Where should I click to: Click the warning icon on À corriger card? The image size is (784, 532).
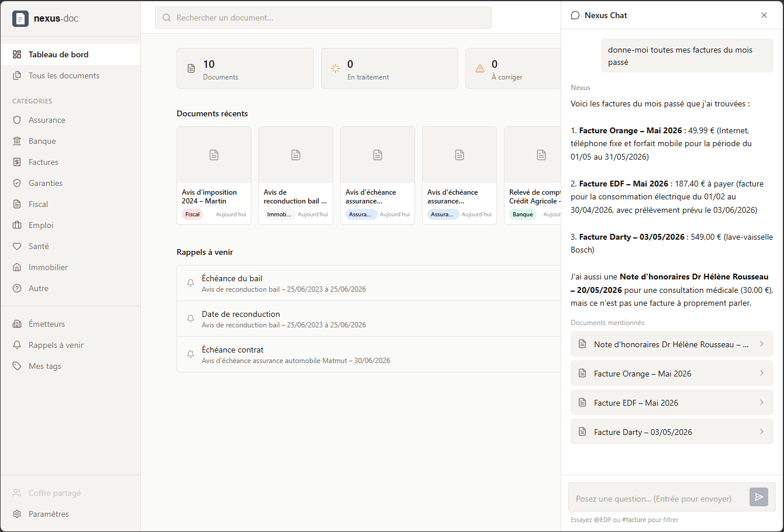(x=480, y=68)
